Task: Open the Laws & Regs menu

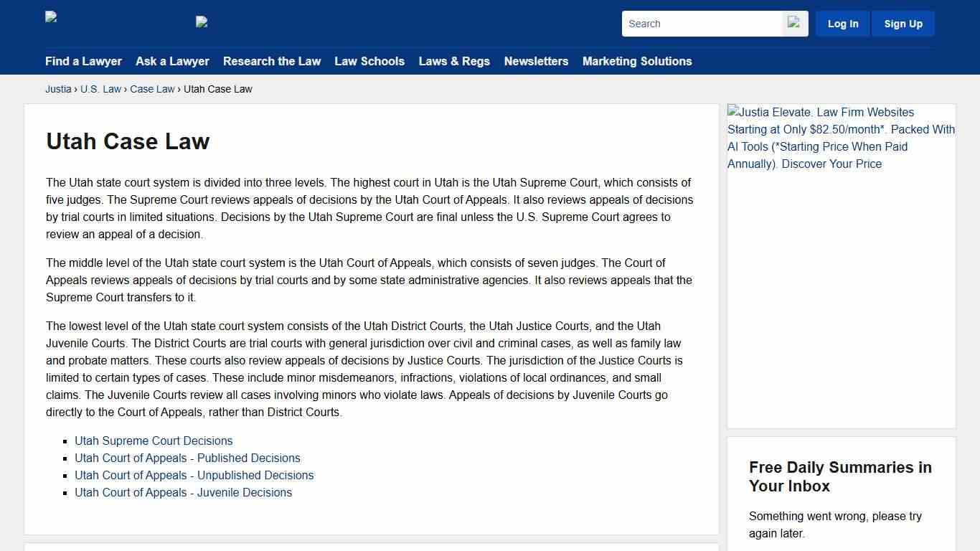Action: tap(453, 61)
